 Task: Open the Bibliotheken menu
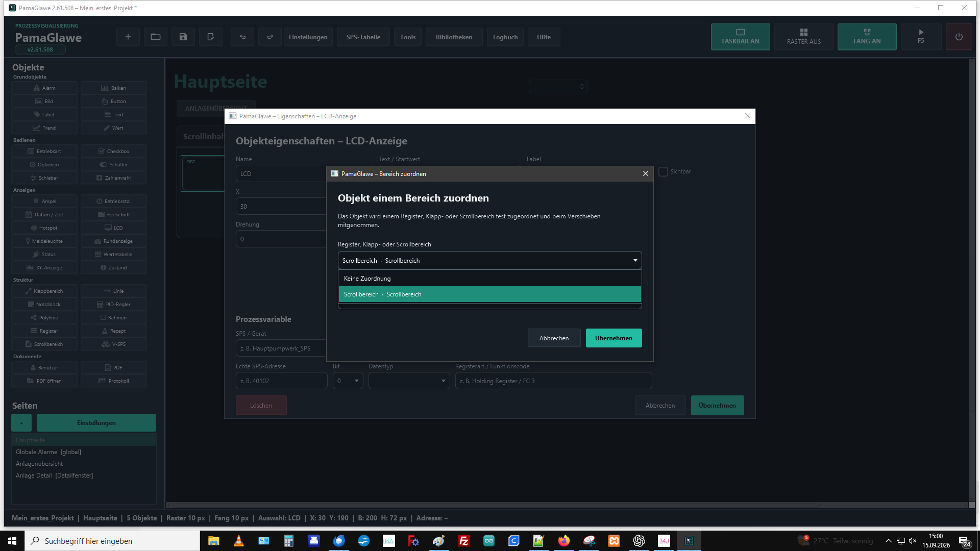[454, 37]
